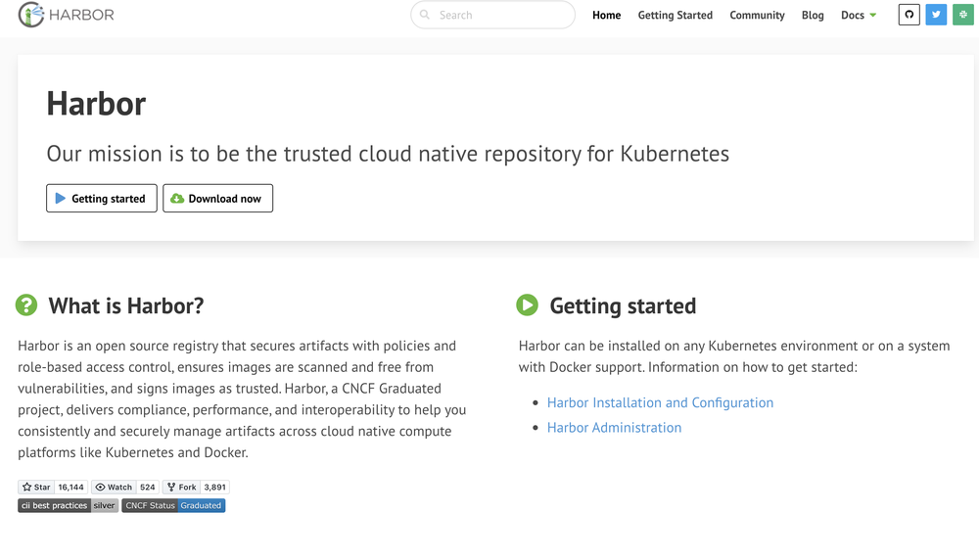Open Getting Started in the nav bar
The height and width of the screenshot is (560, 979).
pyautogui.click(x=675, y=15)
